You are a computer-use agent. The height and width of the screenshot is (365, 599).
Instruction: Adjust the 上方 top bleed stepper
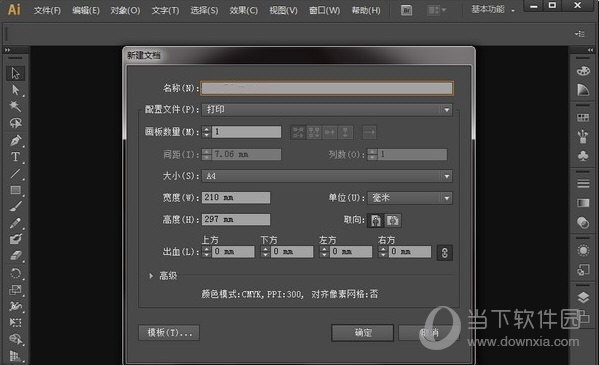(x=206, y=251)
